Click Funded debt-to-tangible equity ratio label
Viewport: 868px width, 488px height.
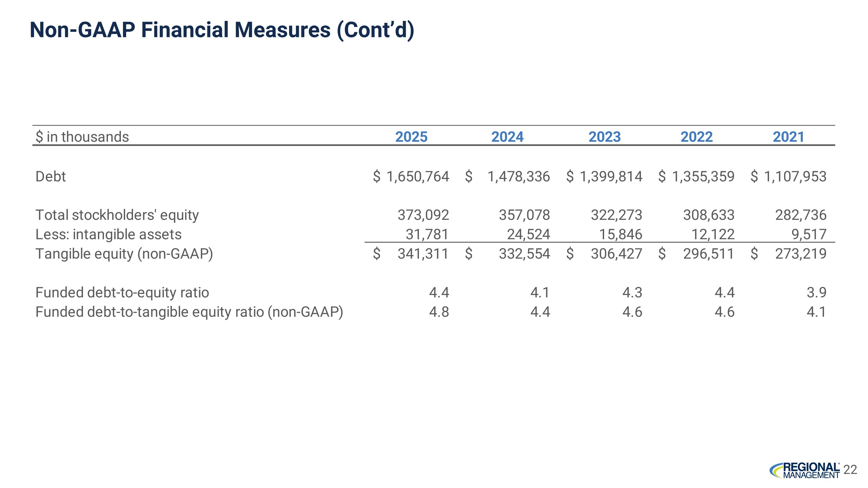click(189, 312)
